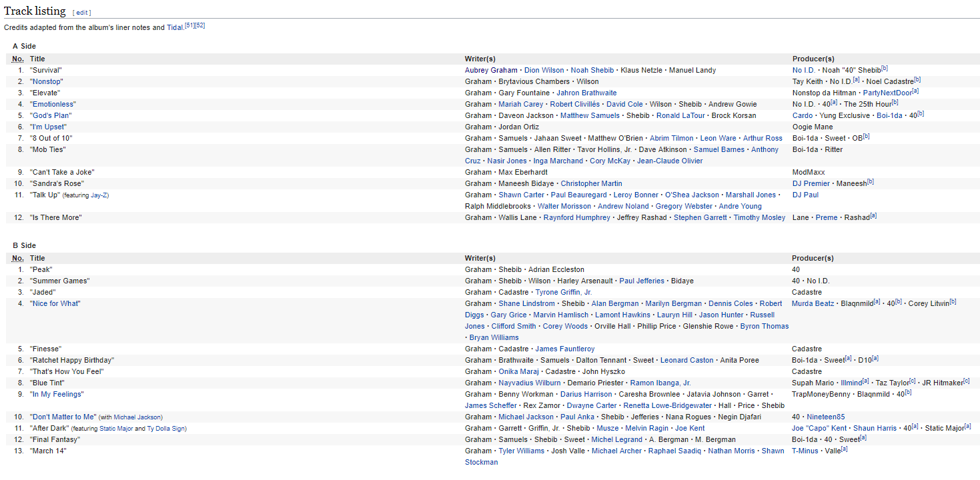The image size is (980, 480).
Task: Click the No. abbreviation header in A Side
Action: [17, 59]
